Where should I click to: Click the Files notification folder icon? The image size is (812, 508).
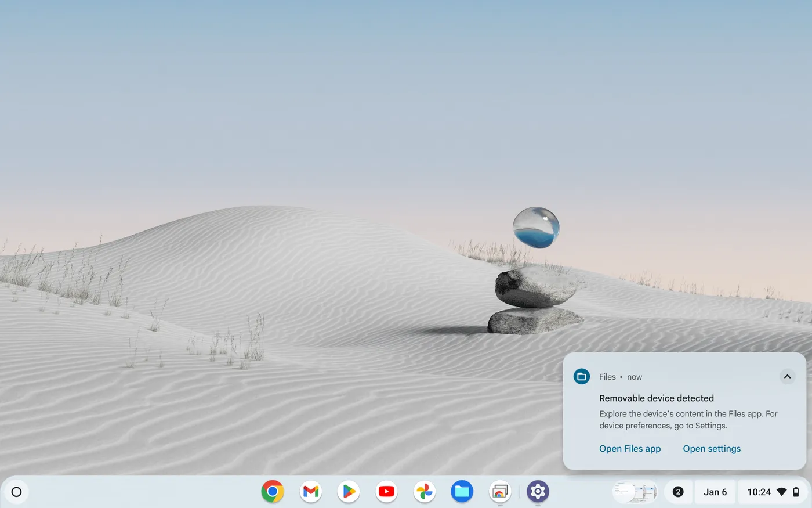581,377
